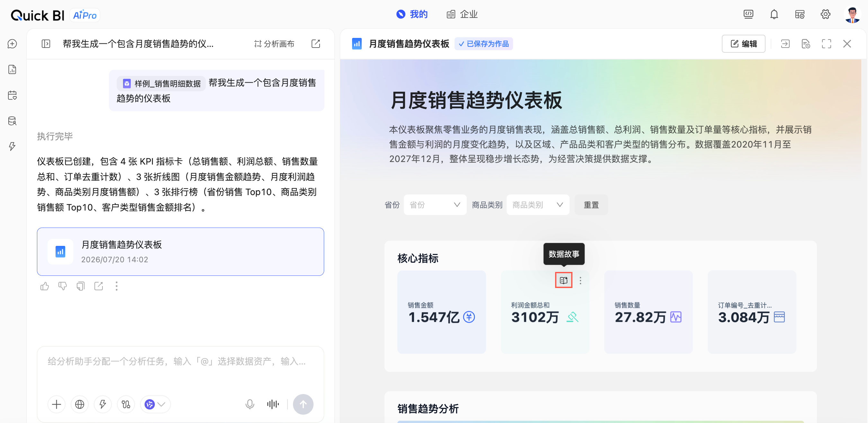Open the calendar subscription sidebar icon
Screen dimensions: 868x423
13,95
